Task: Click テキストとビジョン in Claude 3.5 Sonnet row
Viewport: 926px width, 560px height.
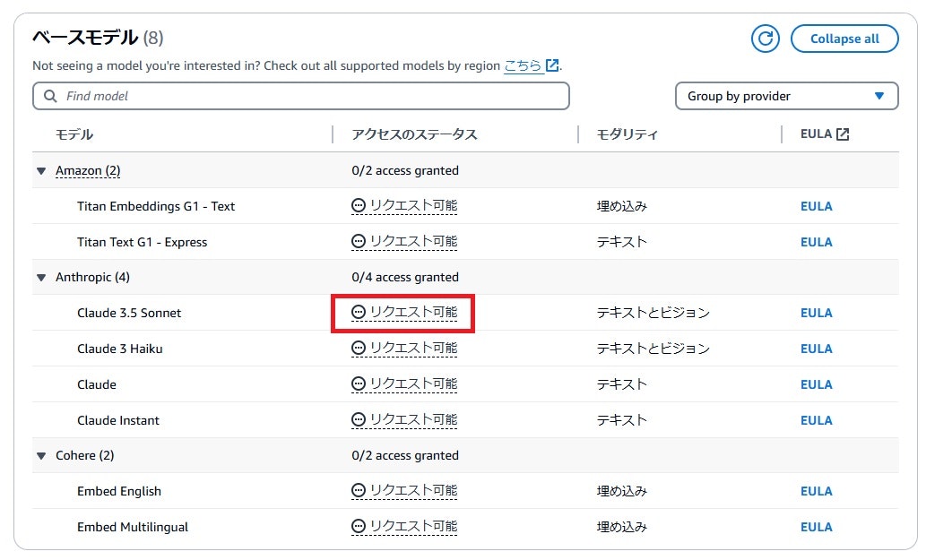Action: pos(653,313)
